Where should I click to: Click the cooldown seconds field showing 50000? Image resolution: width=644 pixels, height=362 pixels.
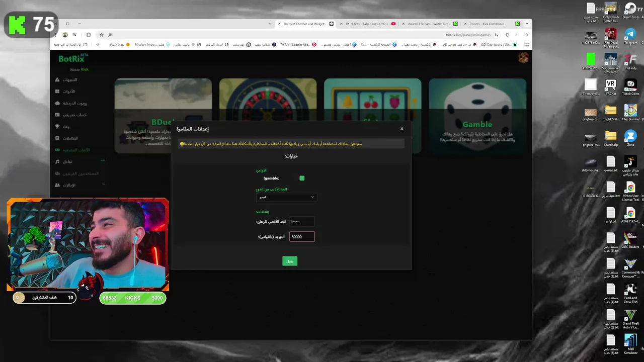[x=302, y=237]
